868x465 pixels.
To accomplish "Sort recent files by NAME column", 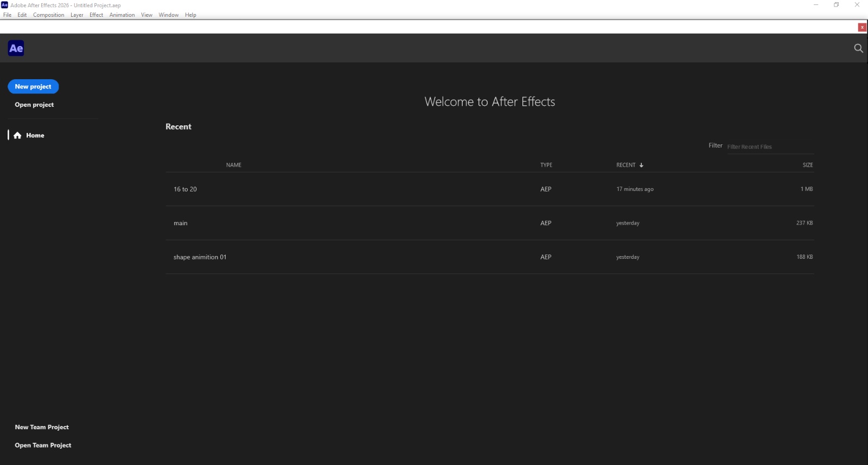I will pos(234,165).
